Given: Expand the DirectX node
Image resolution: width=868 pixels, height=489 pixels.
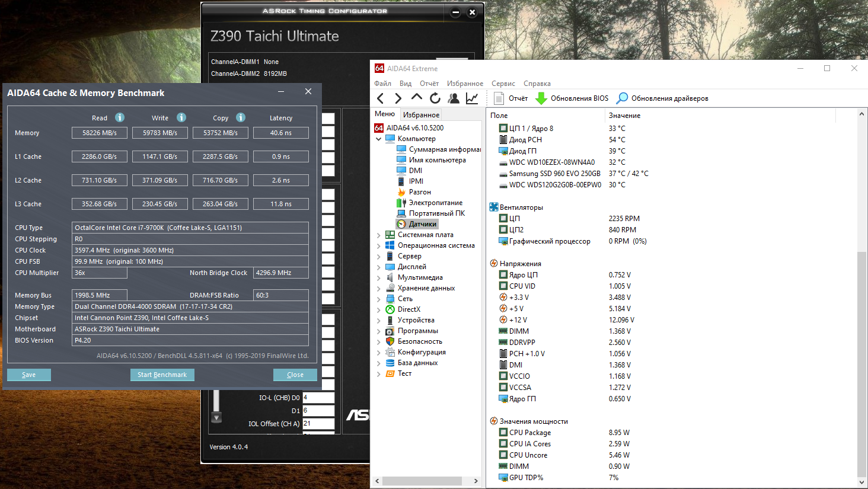Looking at the screenshot, I should [x=378, y=309].
